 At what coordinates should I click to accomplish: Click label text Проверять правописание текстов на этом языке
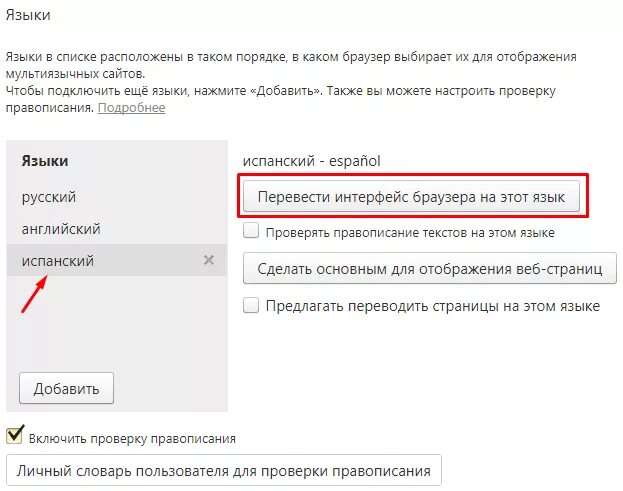(x=410, y=232)
